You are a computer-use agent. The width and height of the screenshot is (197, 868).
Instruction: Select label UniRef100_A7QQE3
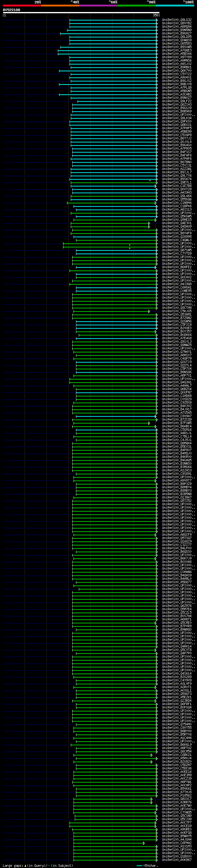pyautogui.click(x=177, y=50)
